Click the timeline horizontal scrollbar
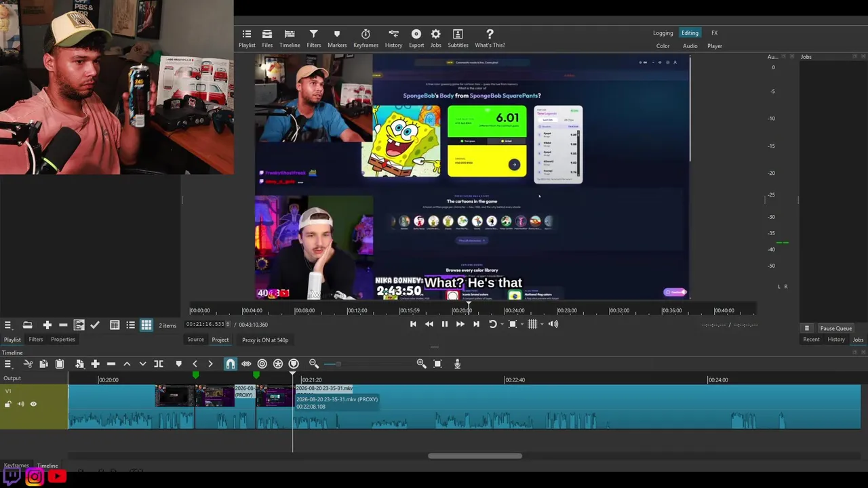This screenshot has width=868, height=488. 475,456
